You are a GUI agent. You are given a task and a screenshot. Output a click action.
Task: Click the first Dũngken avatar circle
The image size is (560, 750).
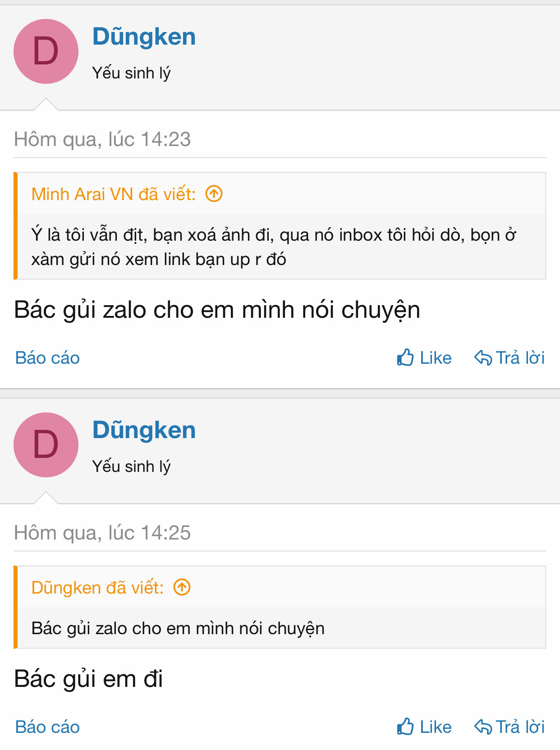tap(46, 51)
